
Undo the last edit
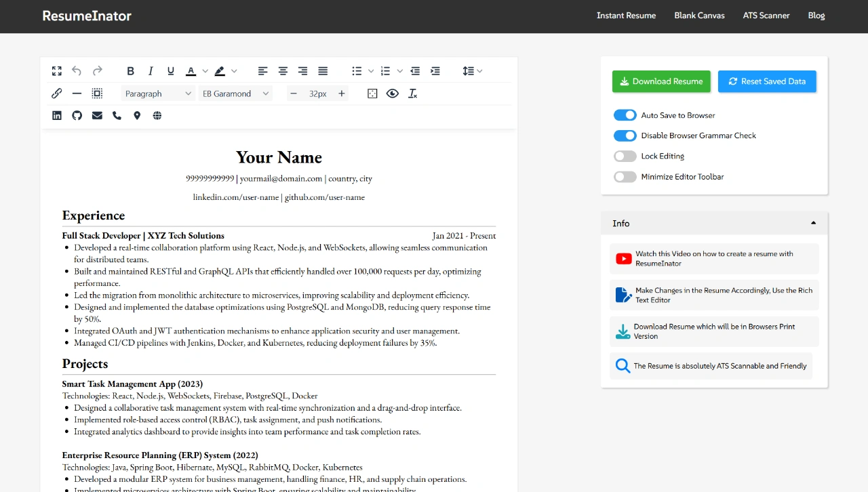tap(77, 71)
